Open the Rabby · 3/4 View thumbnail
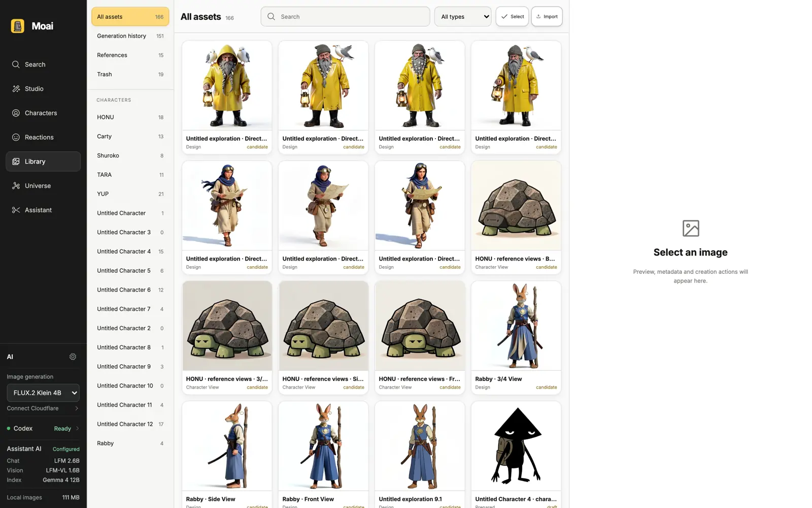 pos(516,326)
